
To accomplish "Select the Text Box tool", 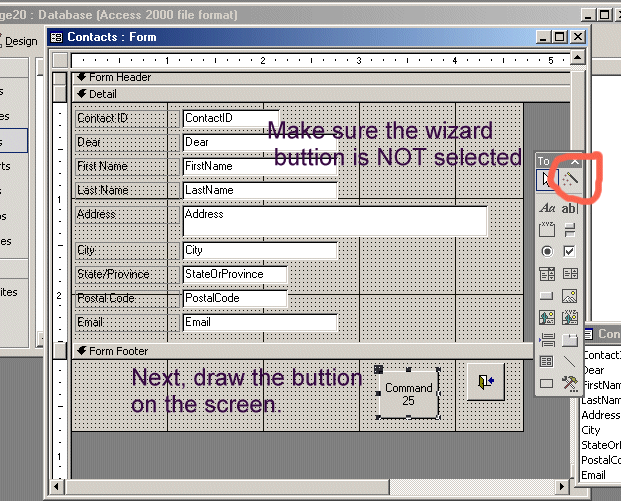I will 569,208.
